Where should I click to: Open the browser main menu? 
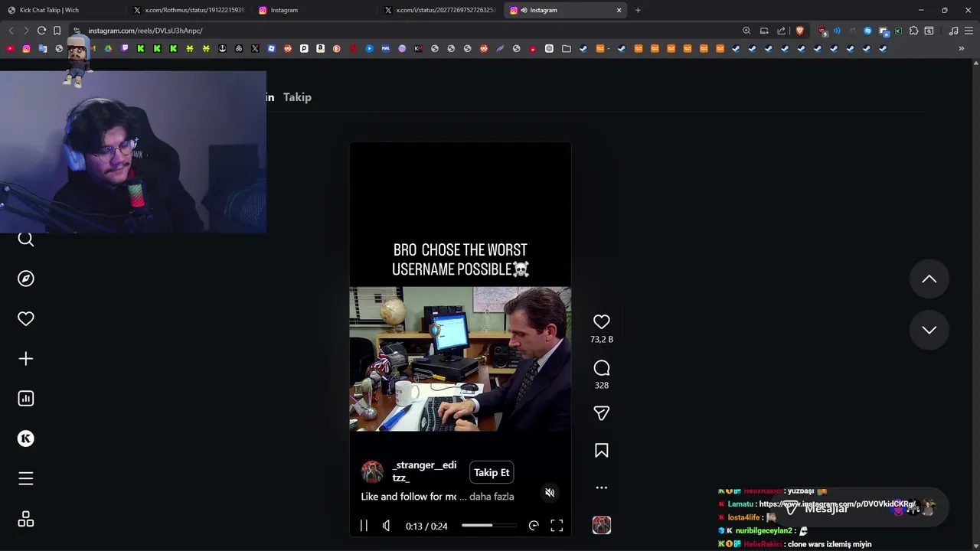(x=969, y=31)
